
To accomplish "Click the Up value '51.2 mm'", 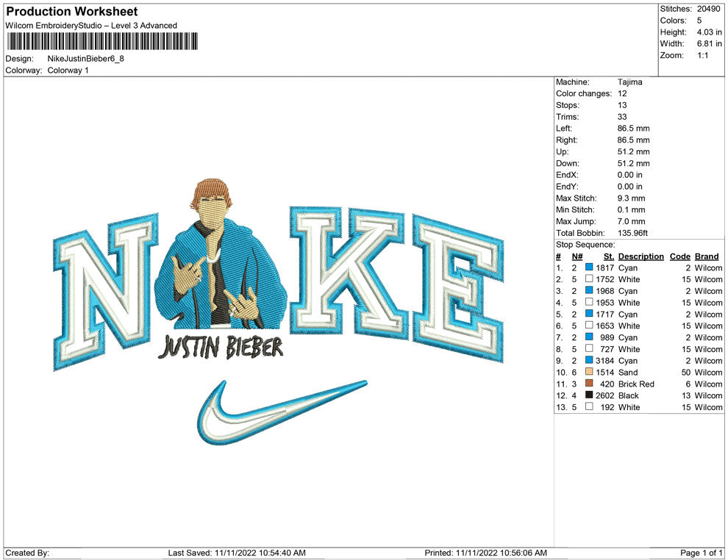I will click(634, 151).
